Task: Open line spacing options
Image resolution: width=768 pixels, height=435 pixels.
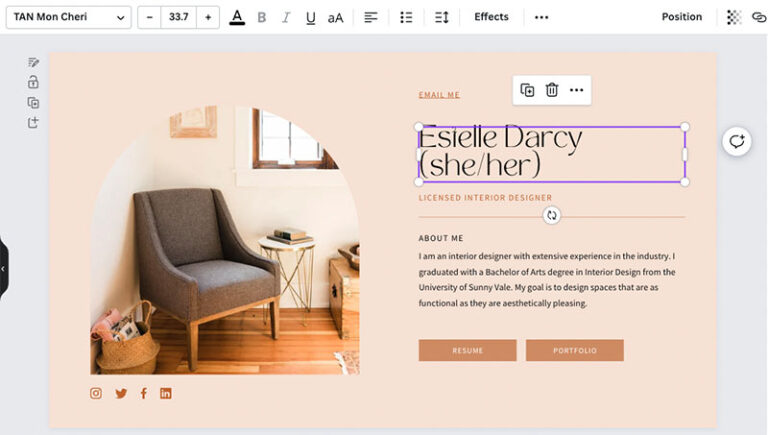Action: coord(441,18)
